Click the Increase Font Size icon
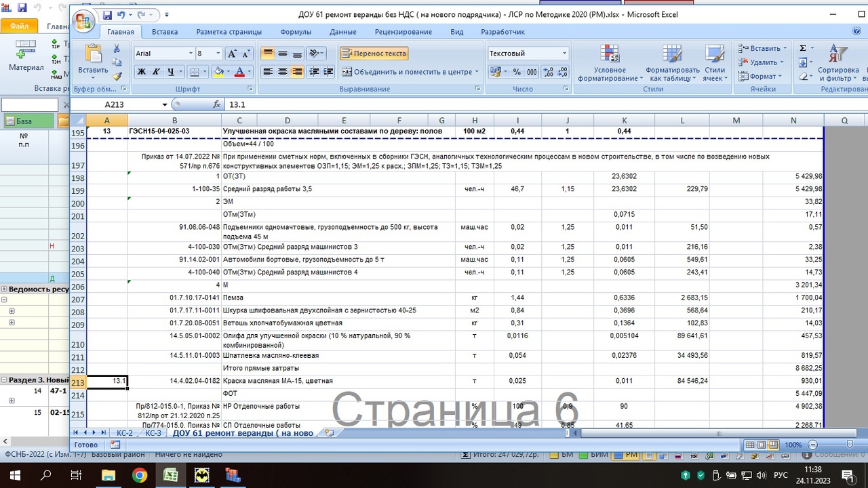Viewport: 868px width, 488px height. (x=232, y=54)
